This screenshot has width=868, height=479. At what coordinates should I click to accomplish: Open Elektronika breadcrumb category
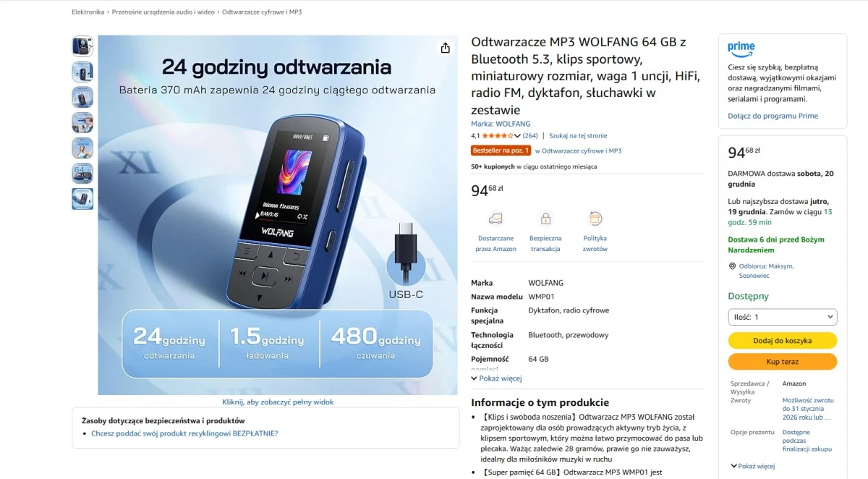pyautogui.click(x=88, y=12)
